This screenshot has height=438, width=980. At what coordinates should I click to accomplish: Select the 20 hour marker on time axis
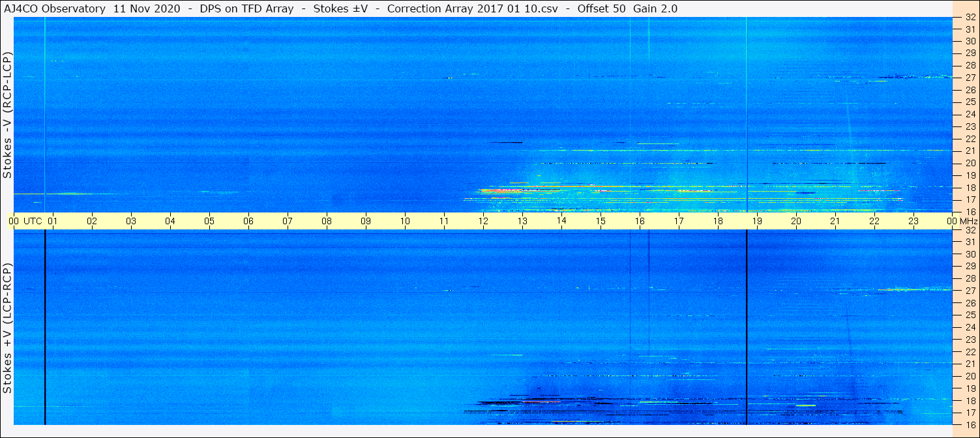tap(796, 221)
